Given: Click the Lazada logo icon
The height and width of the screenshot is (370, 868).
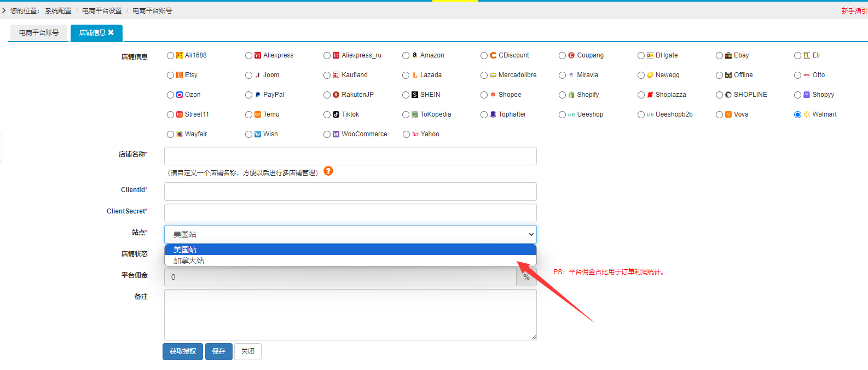Looking at the screenshot, I should click(415, 75).
